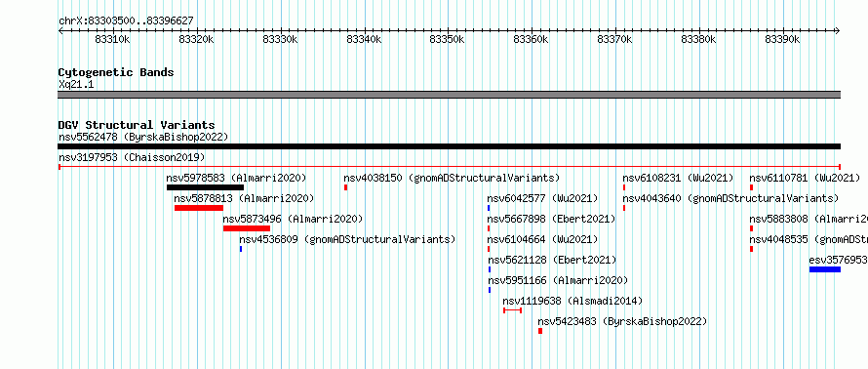Click the 83350k ruler position
This screenshot has width=868, height=369.
(448, 39)
